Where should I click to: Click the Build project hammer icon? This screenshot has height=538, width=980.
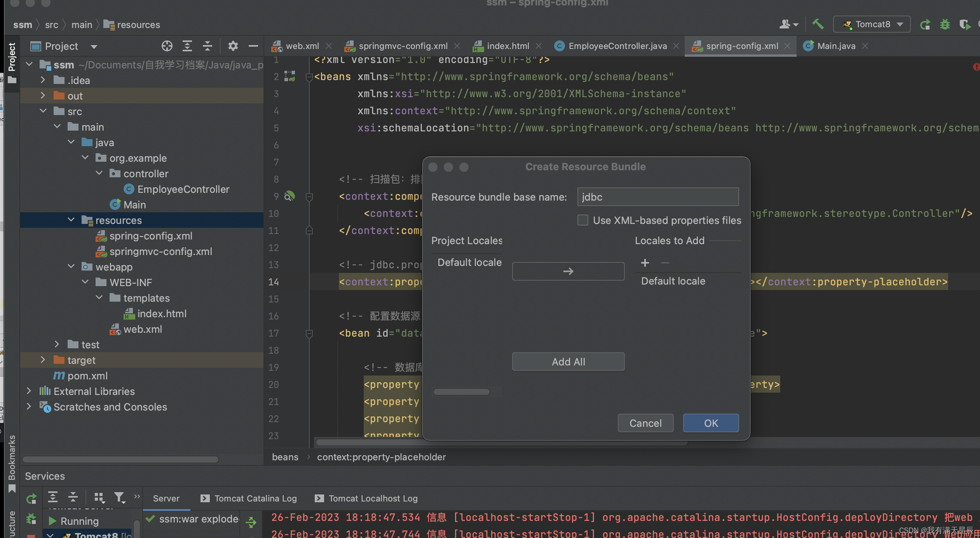pos(818,24)
